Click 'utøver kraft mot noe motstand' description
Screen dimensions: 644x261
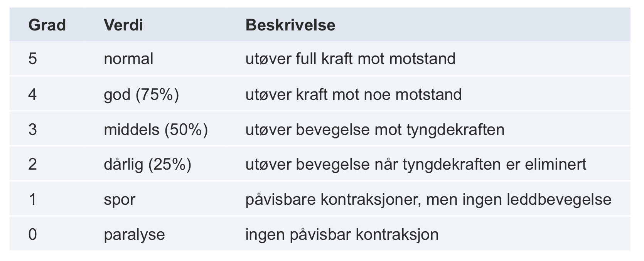point(353,94)
